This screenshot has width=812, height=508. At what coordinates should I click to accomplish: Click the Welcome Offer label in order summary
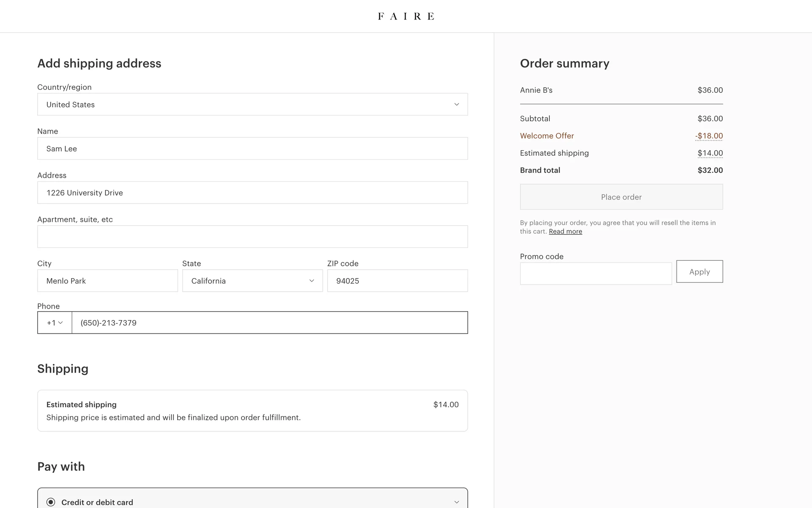546,136
